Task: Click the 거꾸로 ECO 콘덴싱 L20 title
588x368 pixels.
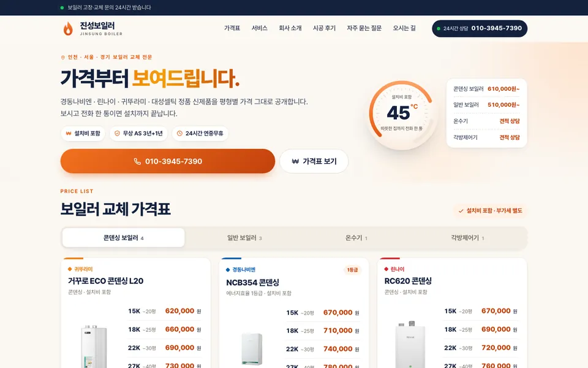Action: click(106, 281)
